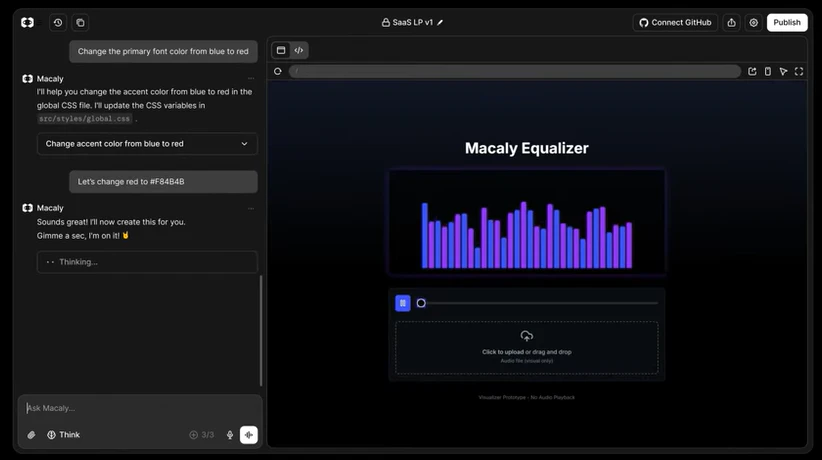Click the 'Ask Macaly...' input field

(x=140, y=408)
